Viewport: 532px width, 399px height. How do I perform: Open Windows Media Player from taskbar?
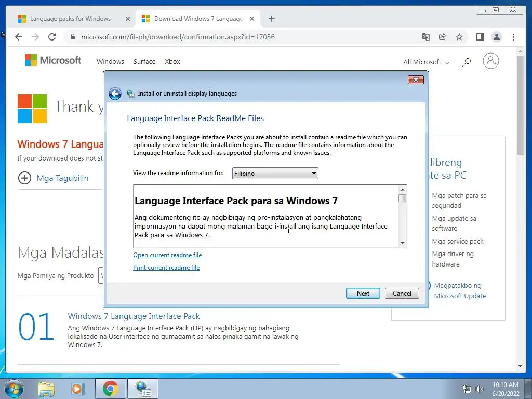pos(77,390)
